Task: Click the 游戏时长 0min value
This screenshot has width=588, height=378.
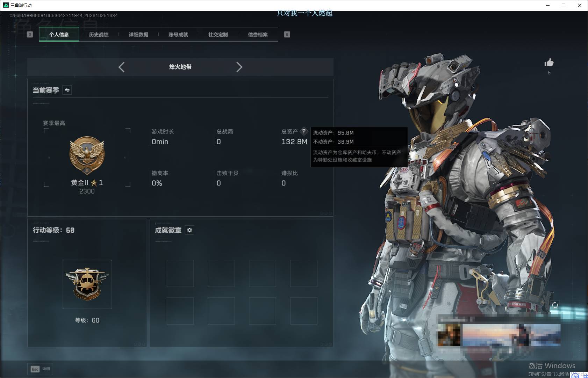Action: (x=160, y=141)
